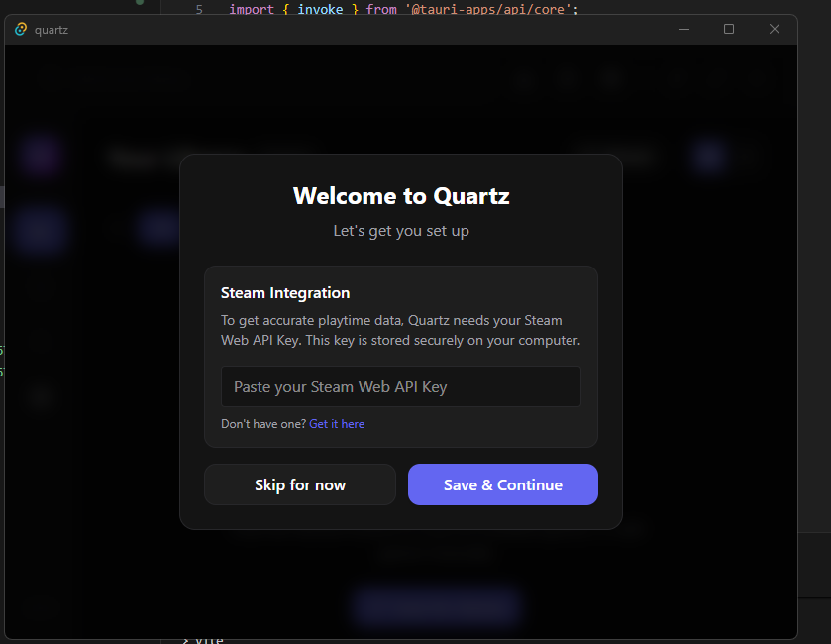
Task: Click line number 5 in the code editor
Action: coord(199,9)
